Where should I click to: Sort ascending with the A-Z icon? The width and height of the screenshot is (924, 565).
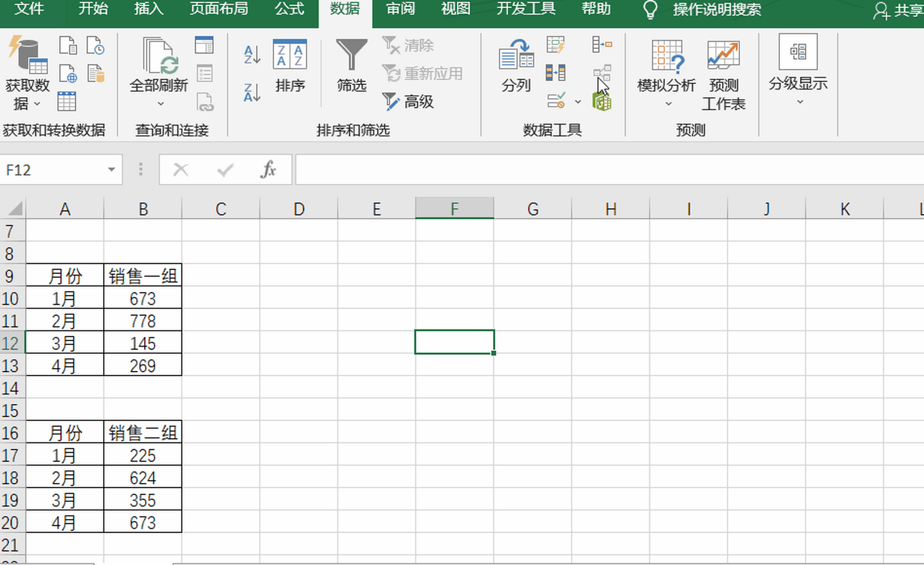coord(252,55)
